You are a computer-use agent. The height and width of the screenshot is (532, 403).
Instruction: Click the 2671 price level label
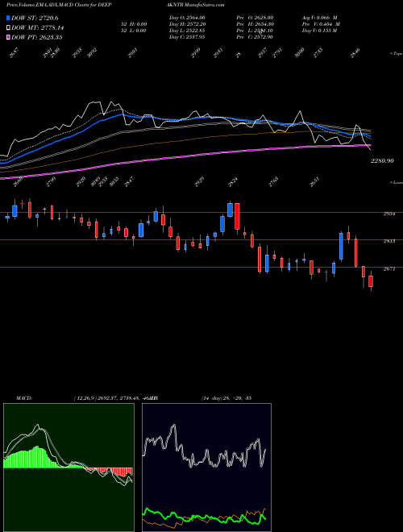(x=389, y=268)
